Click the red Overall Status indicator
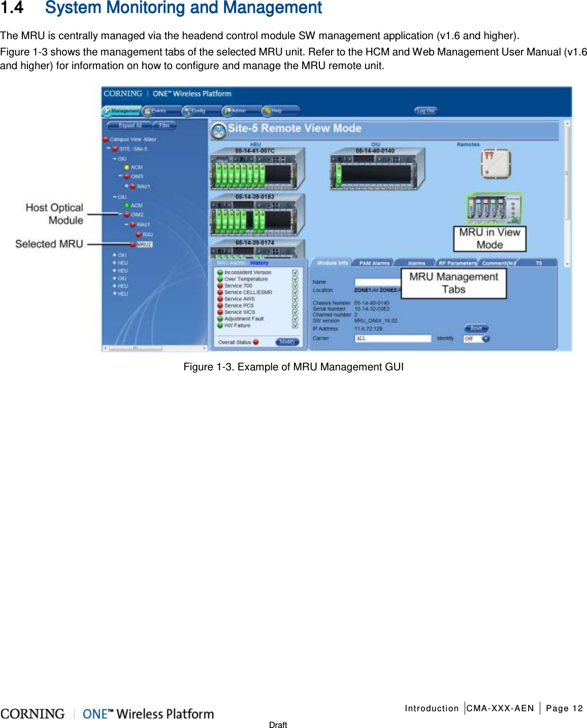 pyautogui.click(x=256, y=342)
